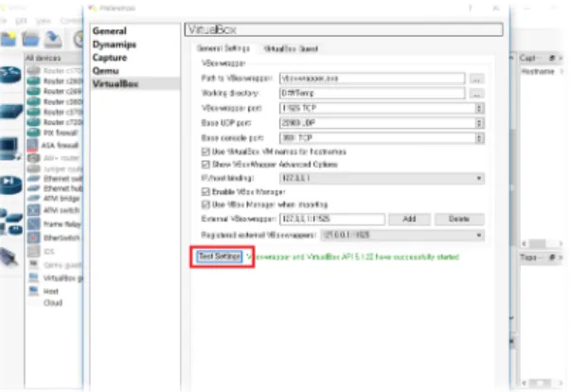
Task: Adjust the VBoxwrapper port spinner arrows
Action: click(x=479, y=108)
